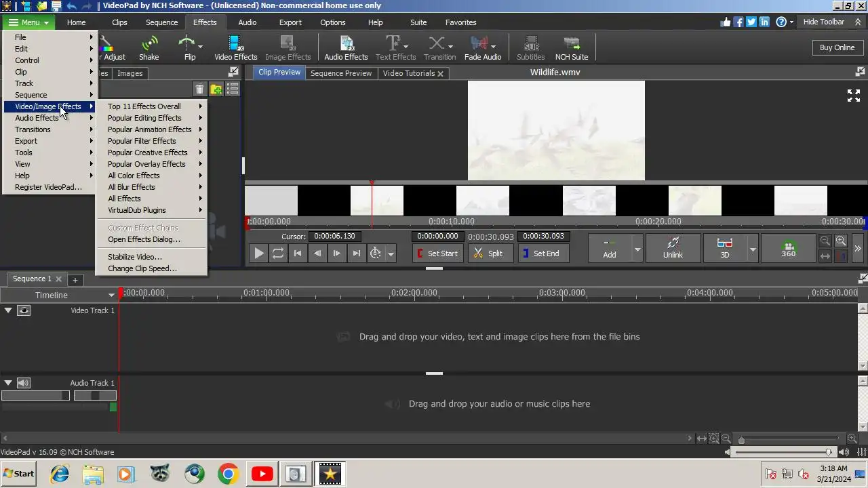Open Chrome from the taskbar
The image size is (868, 488).
(x=228, y=474)
